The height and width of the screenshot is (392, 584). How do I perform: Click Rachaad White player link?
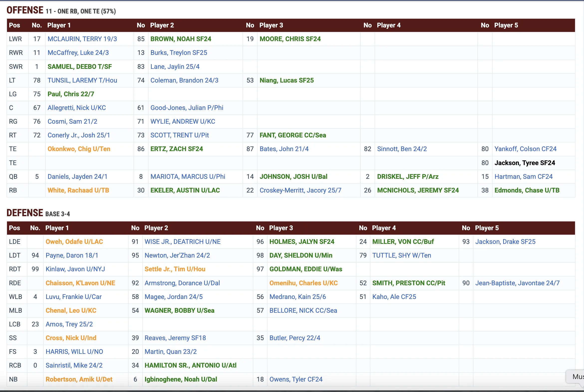[x=78, y=190]
